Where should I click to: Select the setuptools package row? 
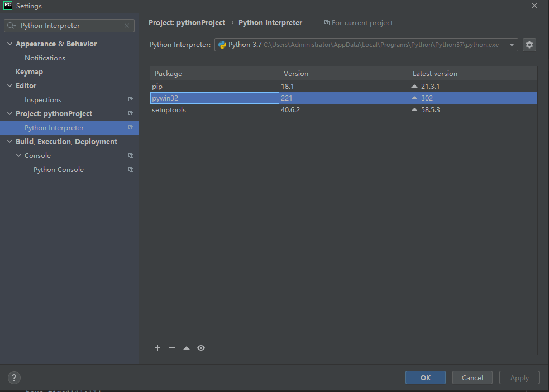[x=343, y=109]
